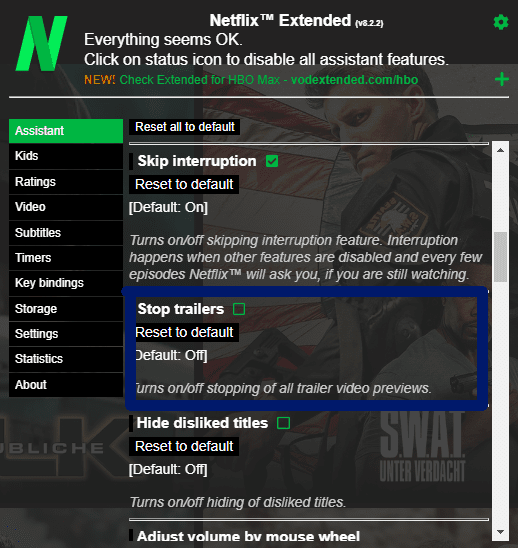518x548 pixels.
Task: Reset Hide disliked titles to default
Action: [184, 446]
